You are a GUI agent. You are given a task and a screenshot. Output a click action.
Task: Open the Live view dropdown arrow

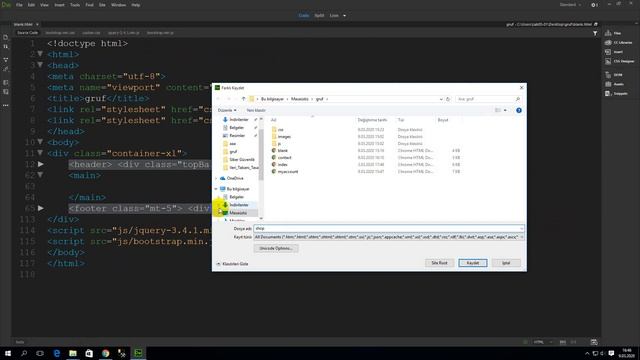344,16
